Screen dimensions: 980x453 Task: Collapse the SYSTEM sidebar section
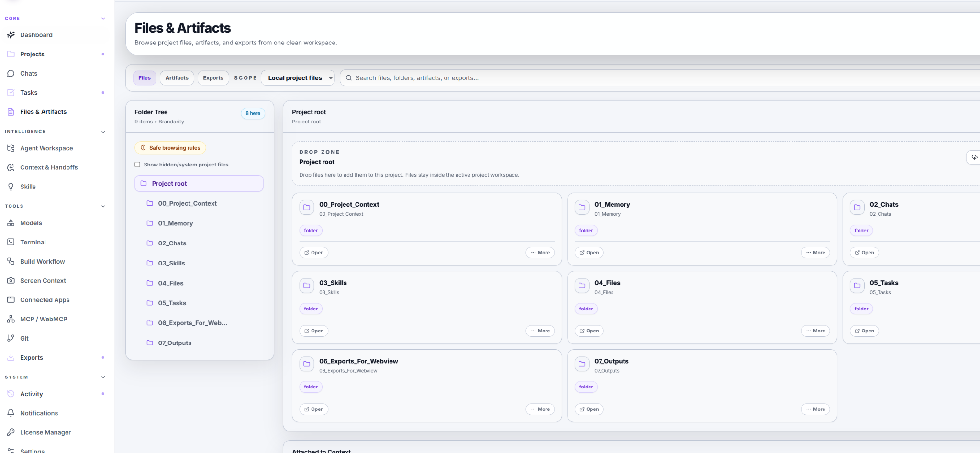[x=103, y=377]
